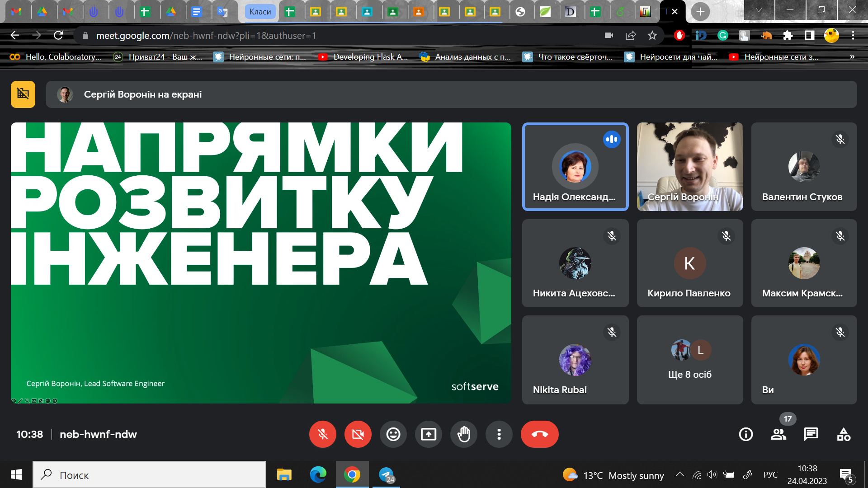Send a reaction with the emoji button
The width and height of the screenshot is (868, 488).
[393, 434]
